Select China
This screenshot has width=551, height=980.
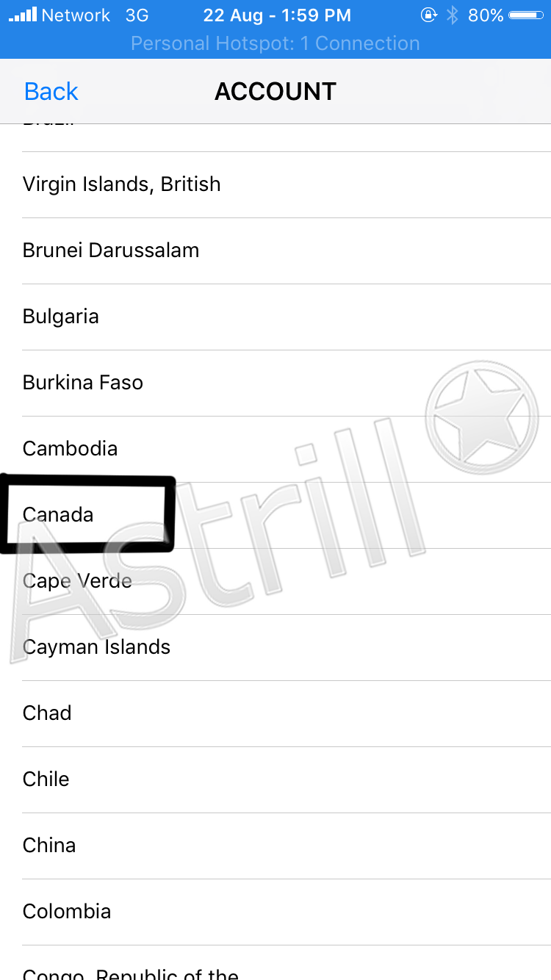[275, 846]
